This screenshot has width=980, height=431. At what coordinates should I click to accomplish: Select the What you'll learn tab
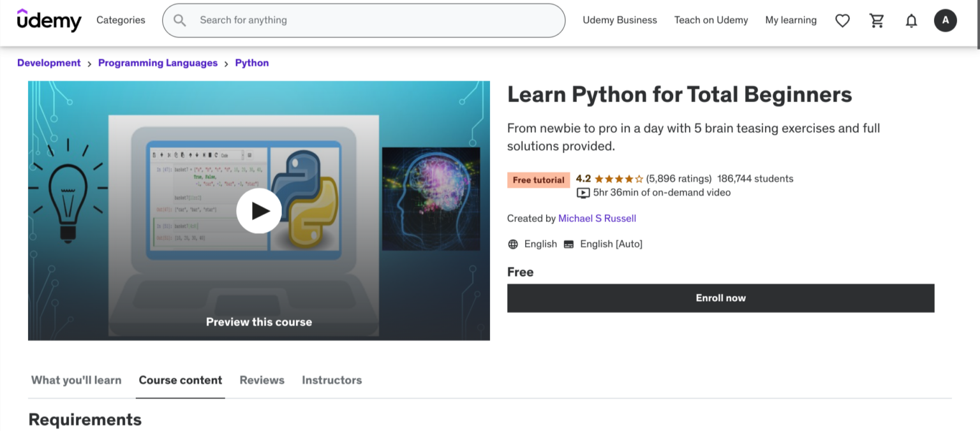(x=76, y=380)
